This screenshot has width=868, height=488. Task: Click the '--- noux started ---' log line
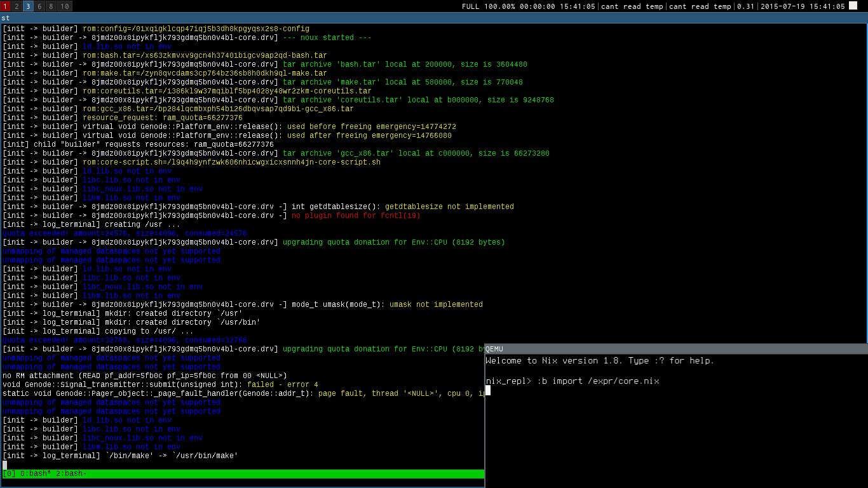187,37
